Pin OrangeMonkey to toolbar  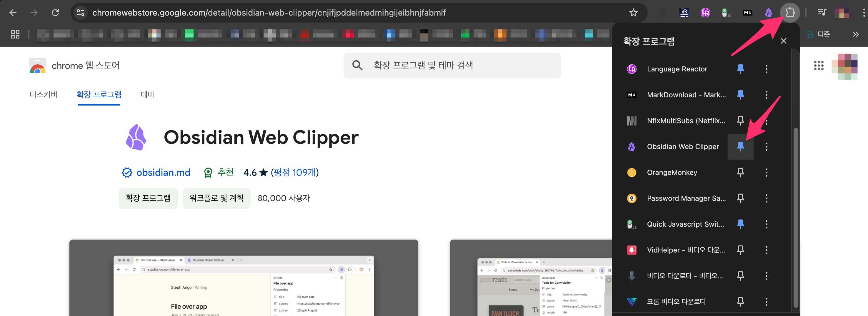click(x=740, y=173)
